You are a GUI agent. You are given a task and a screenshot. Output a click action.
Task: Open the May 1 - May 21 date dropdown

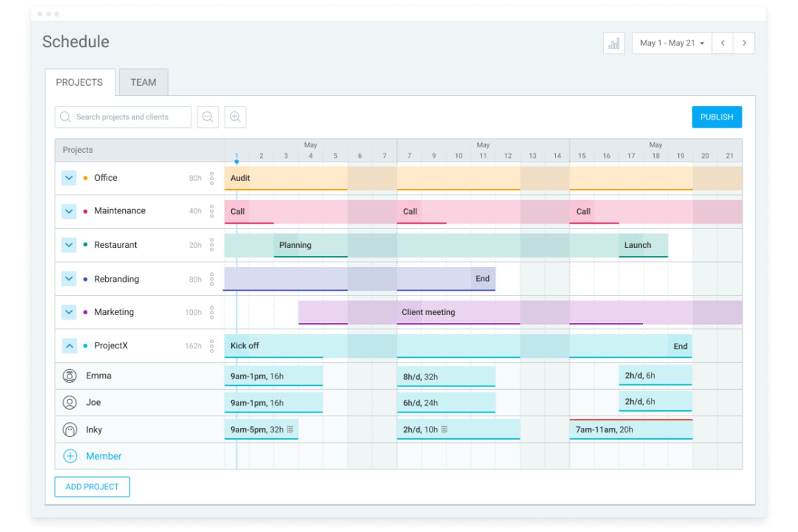672,43
